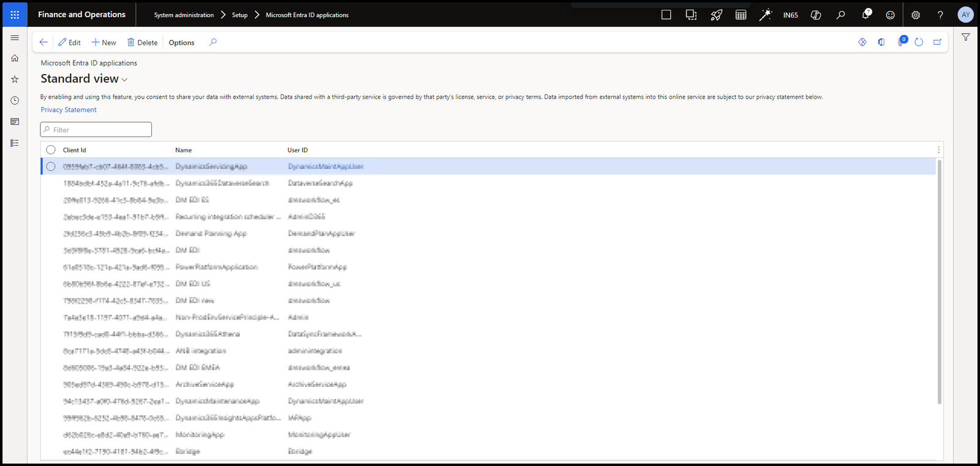980x466 pixels.
Task: Open the Settings gear
Action: pos(916,15)
